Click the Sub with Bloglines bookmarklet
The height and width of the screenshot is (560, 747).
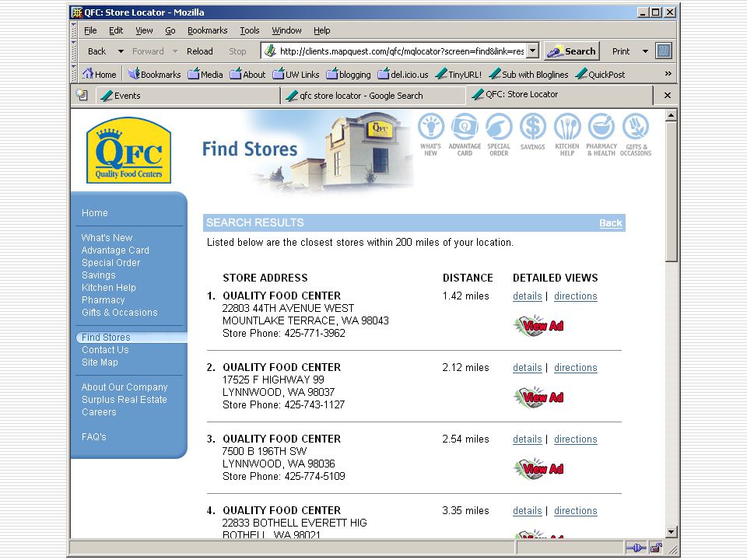pyautogui.click(x=529, y=75)
